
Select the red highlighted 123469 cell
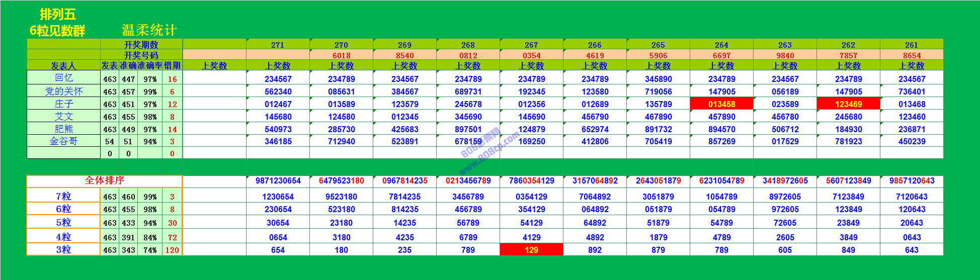[848, 104]
